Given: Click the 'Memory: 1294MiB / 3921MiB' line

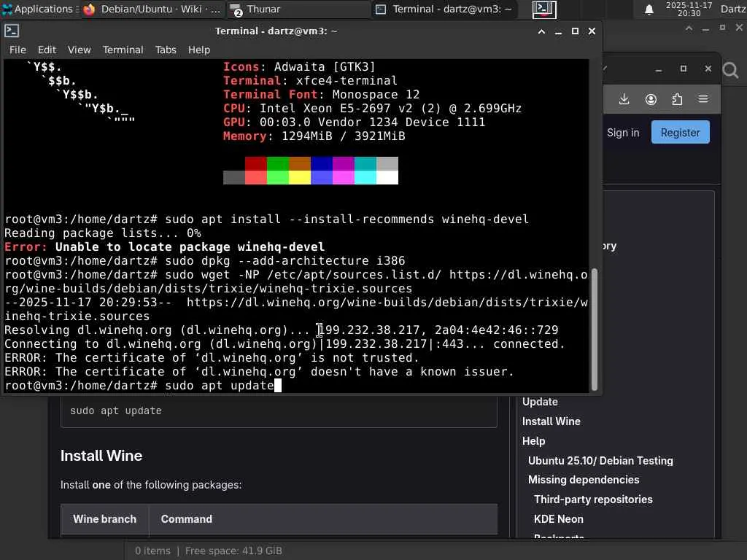Looking at the screenshot, I should point(314,136).
